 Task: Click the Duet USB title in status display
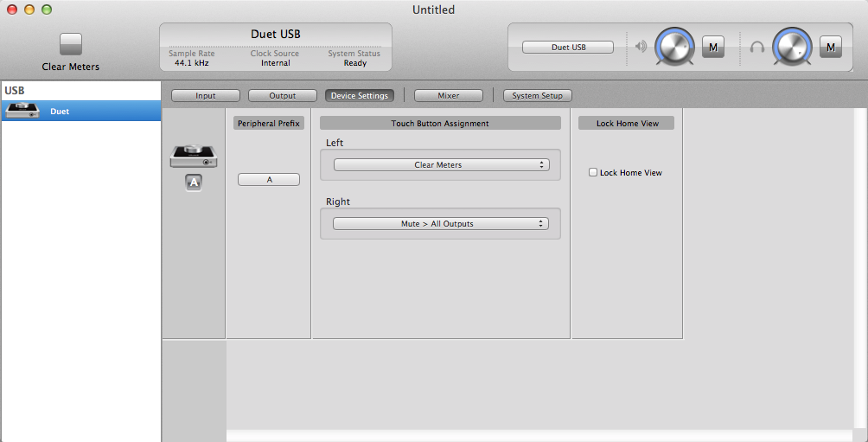(276, 35)
